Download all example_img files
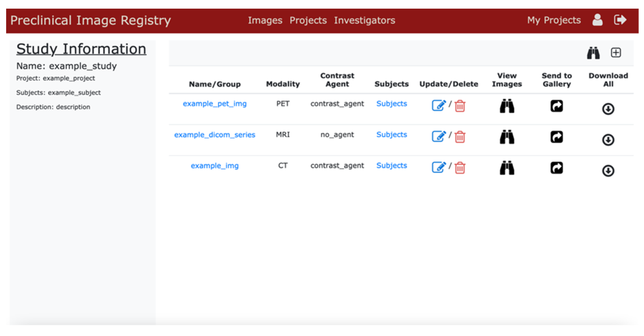The width and height of the screenshot is (644, 336). 608,171
